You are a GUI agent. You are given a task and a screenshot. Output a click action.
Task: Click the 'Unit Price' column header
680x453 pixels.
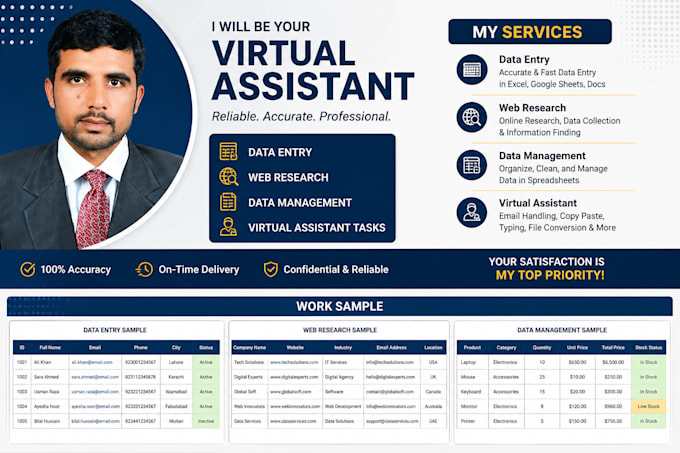[577, 348]
